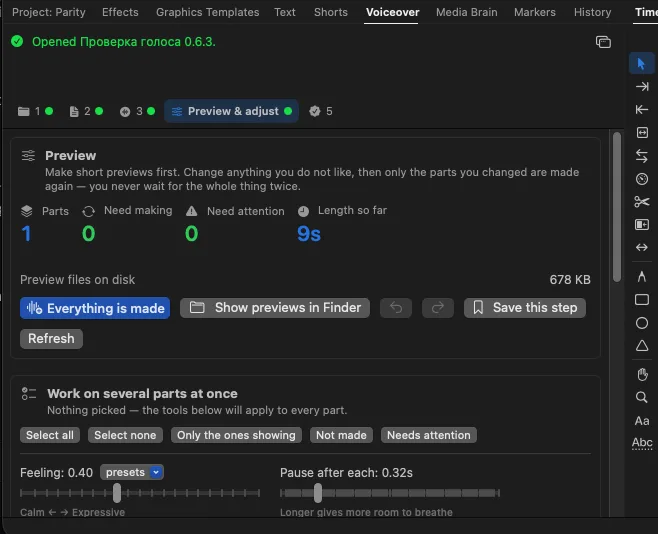This screenshot has height=534, width=658.
Task: Click Show previews in Finder
Action: [275, 308]
